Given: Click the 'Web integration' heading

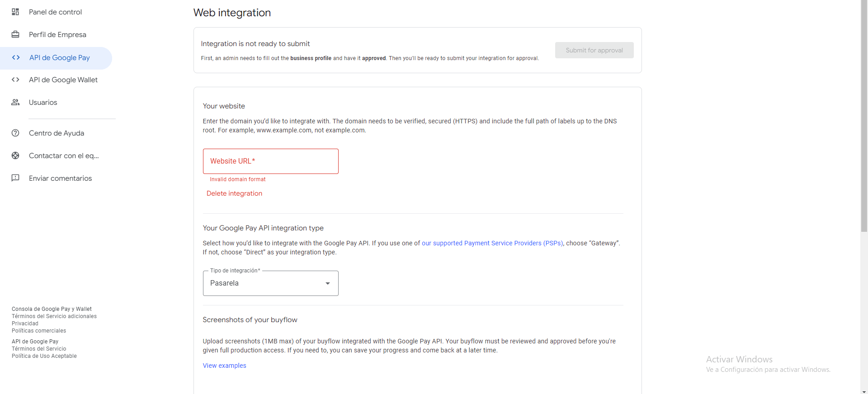Looking at the screenshot, I should point(232,13).
